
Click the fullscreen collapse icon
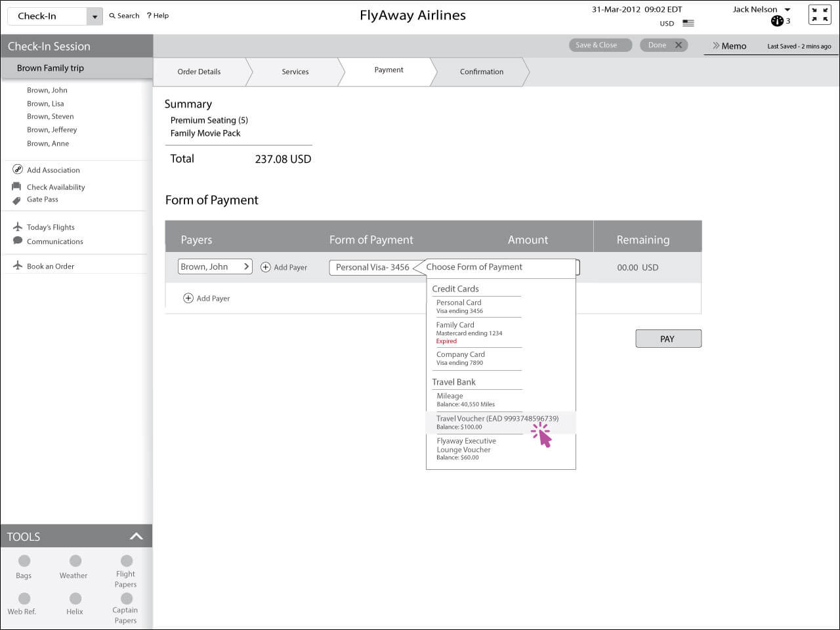coord(820,14)
